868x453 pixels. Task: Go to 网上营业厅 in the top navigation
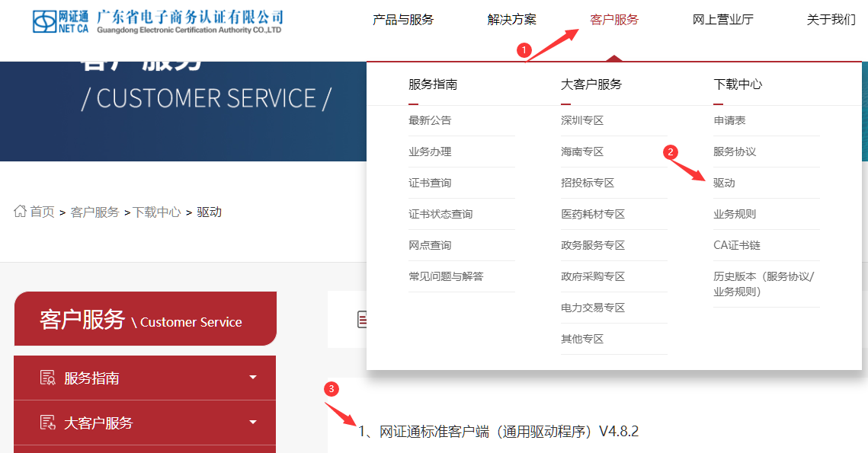[722, 20]
